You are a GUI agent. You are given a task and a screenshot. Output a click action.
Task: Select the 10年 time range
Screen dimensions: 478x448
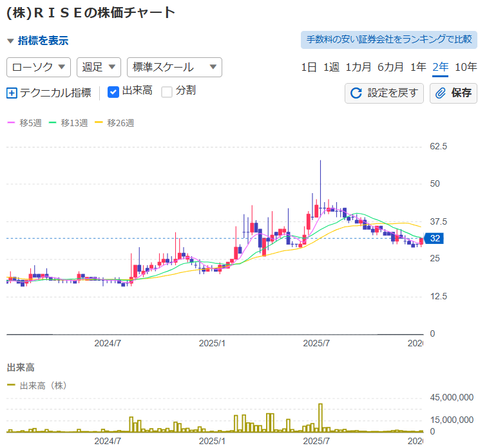[466, 67]
